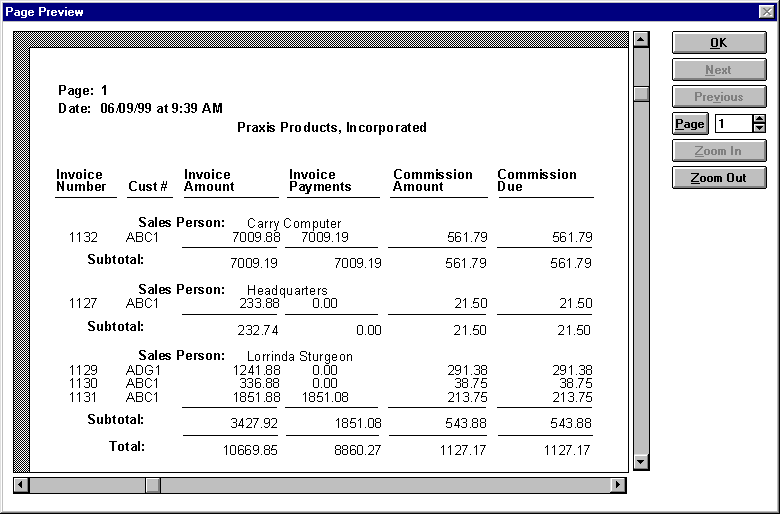Click the 'Total:' label
780x514 pixels.
pos(127,446)
